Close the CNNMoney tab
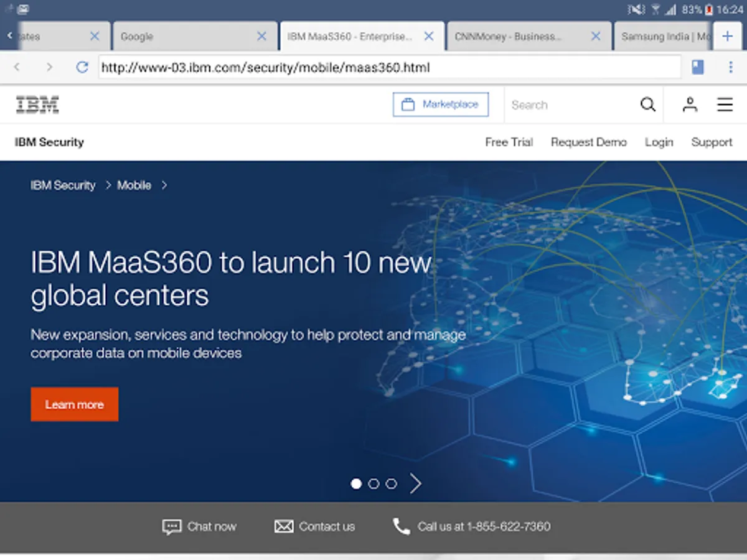Image resolution: width=747 pixels, height=560 pixels. pos(596,36)
